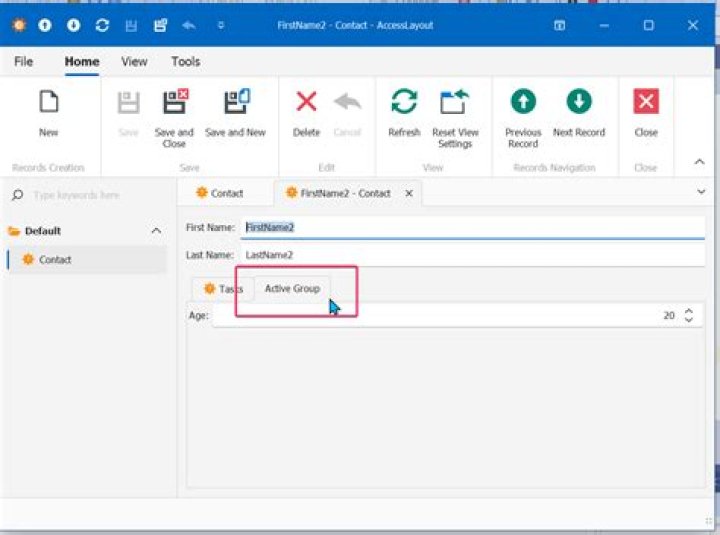Click the New record ribbon icon
The width and height of the screenshot is (720, 535).
point(49,101)
